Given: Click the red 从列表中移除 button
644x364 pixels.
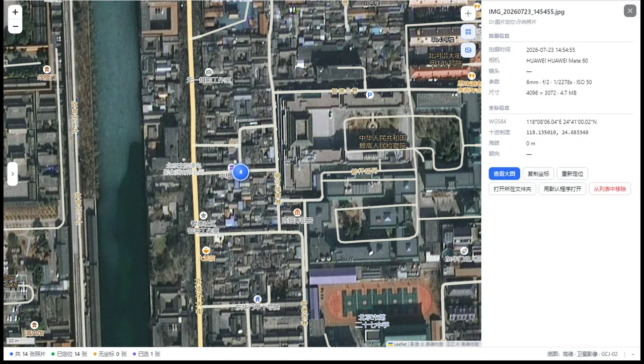Looking at the screenshot, I should pos(610,189).
